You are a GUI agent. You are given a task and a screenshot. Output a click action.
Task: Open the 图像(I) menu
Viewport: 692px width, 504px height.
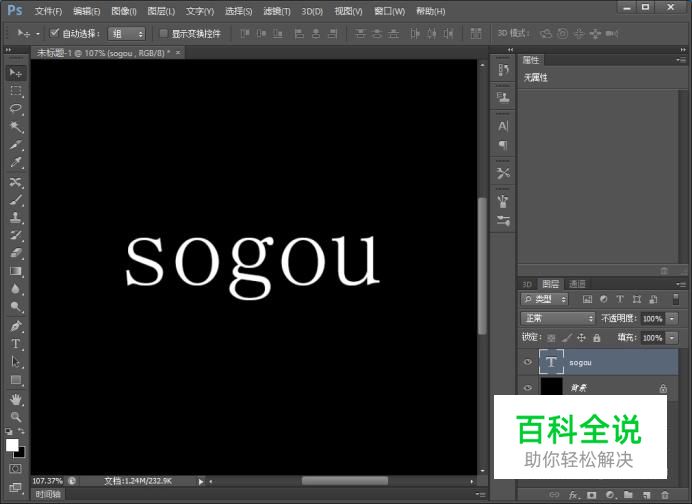tap(124, 11)
